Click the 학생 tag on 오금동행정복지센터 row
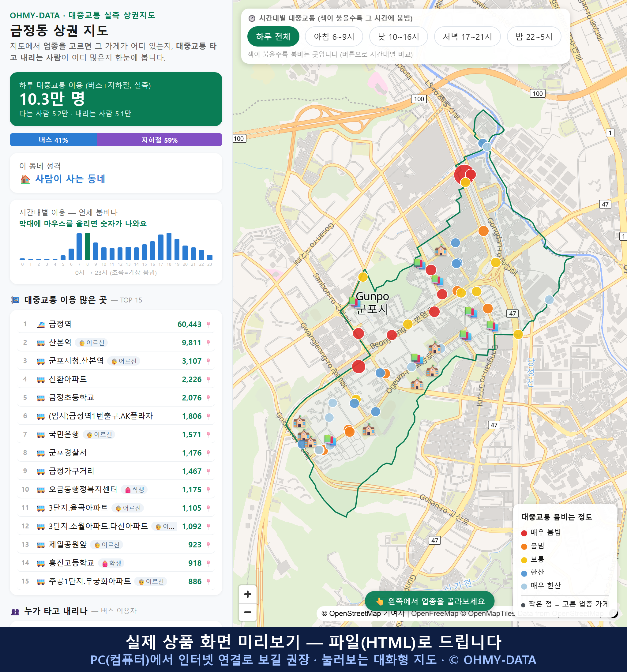627x672 pixels. click(134, 490)
